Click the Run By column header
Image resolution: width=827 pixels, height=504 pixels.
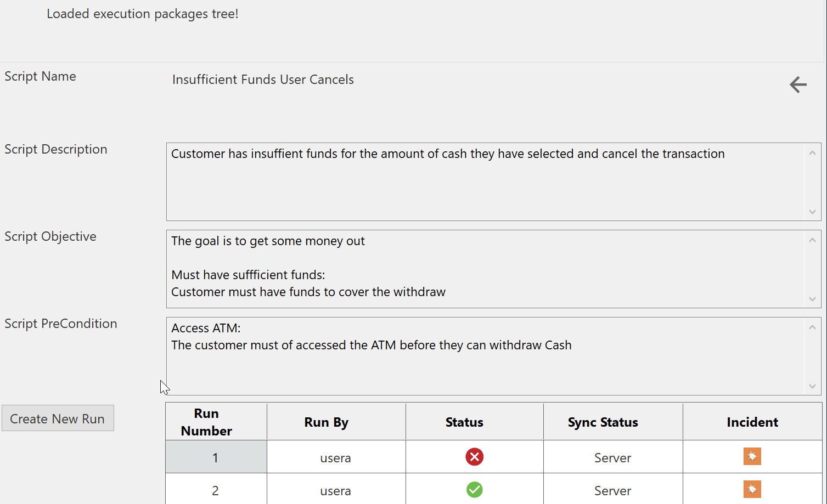[x=327, y=422]
